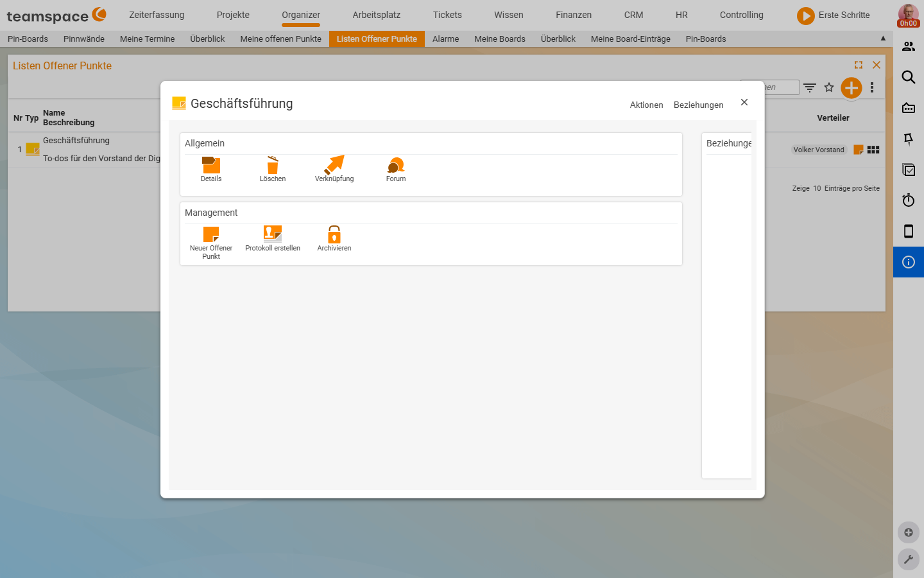Open the Tickets menu
Viewport: 924px width, 578px height.
447,15
